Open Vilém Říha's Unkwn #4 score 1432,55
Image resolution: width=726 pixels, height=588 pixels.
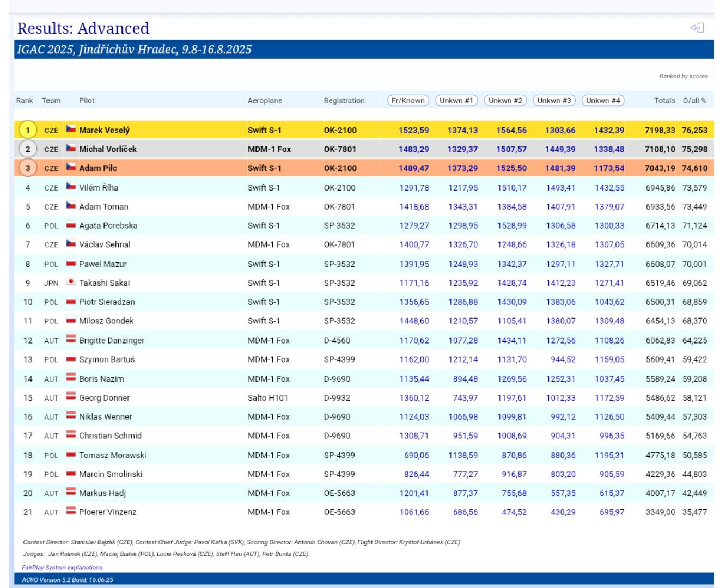coord(609,187)
